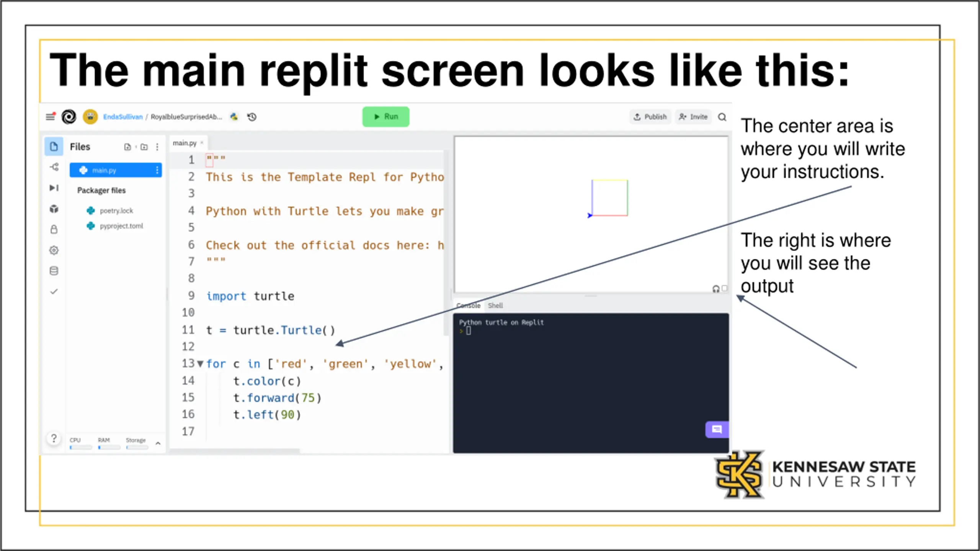980x551 pixels.
Task: Click the Replit spiral logo
Action: tap(69, 117)
